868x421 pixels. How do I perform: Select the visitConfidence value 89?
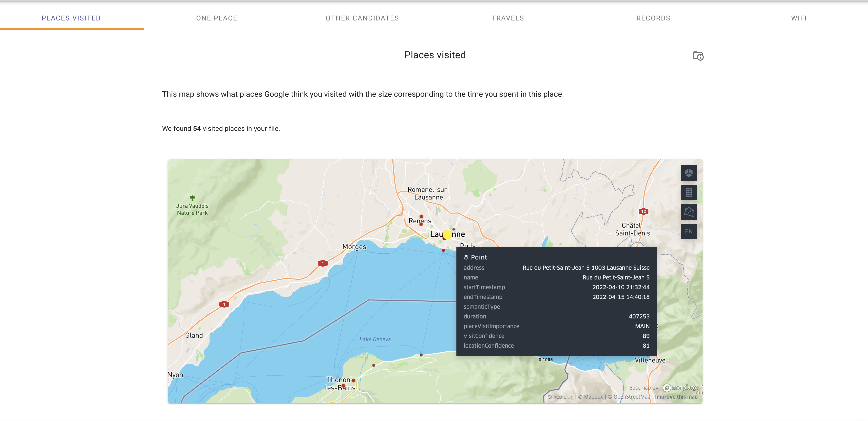(646, 336)
